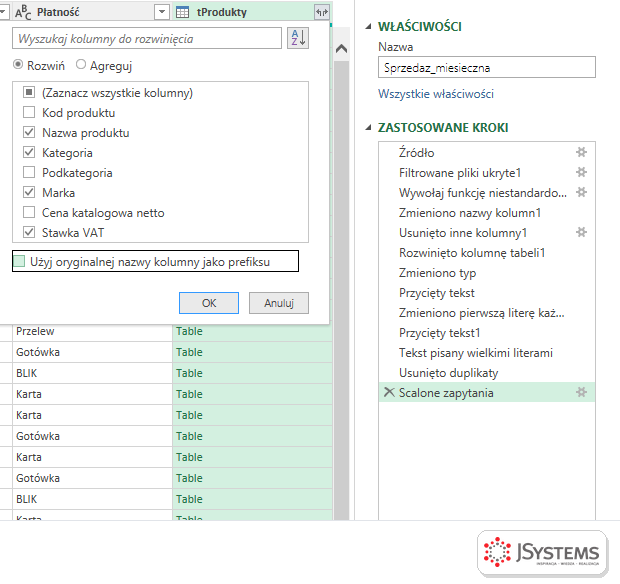Click the expand icon in tProdukty column header

tap(321, 12)
